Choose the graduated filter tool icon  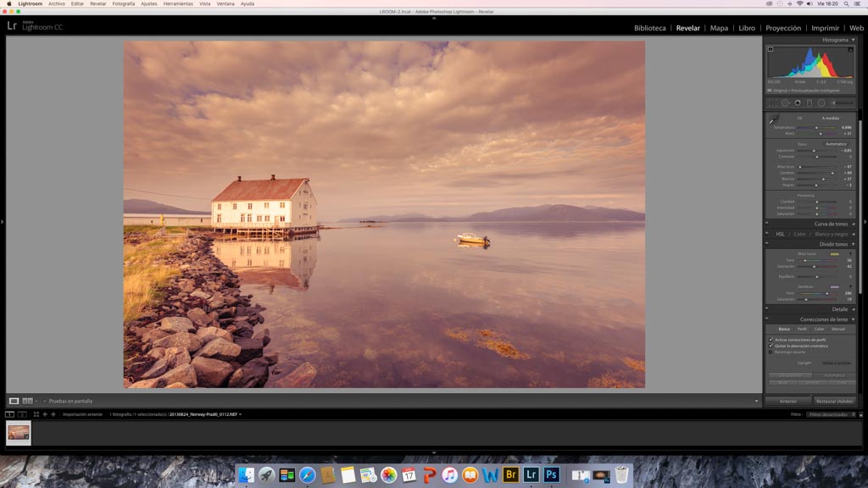810,103
